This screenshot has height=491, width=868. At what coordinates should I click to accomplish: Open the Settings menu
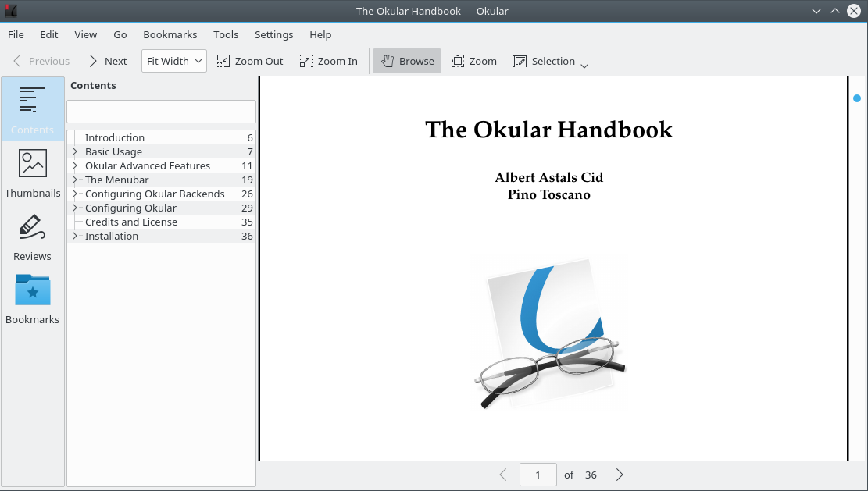click(x=273, y=34)
